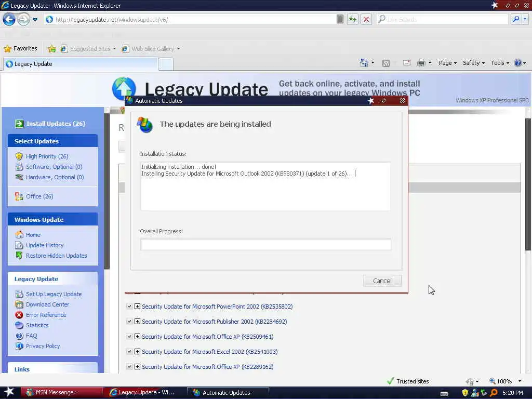Select the Legacy Update browser tab
532x399 pixels.
tap(81, 64)
